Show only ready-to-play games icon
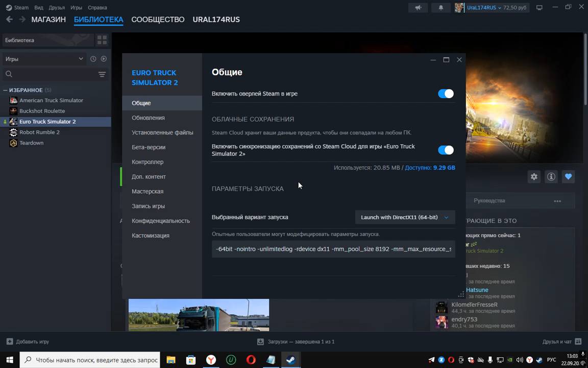 click(x=104, y=59)
